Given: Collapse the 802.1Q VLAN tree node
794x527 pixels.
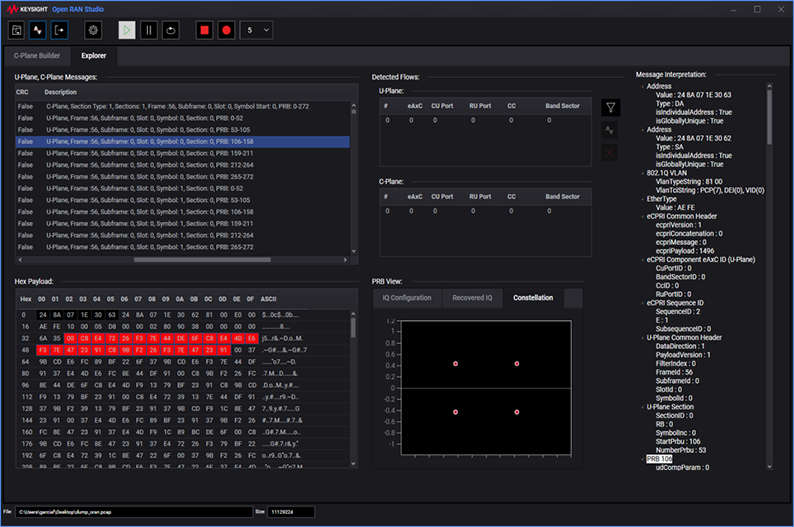Looking at the screenshot, I should click(x=641, y=172).
